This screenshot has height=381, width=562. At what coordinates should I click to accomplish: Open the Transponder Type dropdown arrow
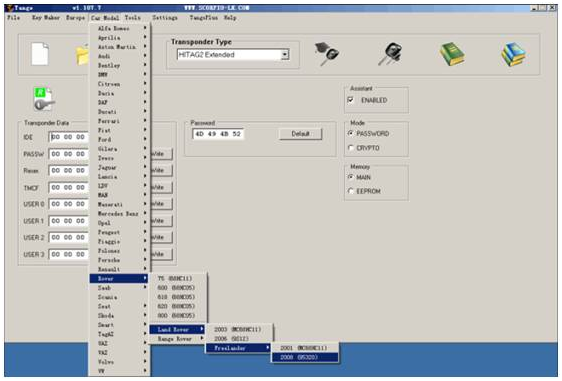pyautogui.click(x=285, y=55)
